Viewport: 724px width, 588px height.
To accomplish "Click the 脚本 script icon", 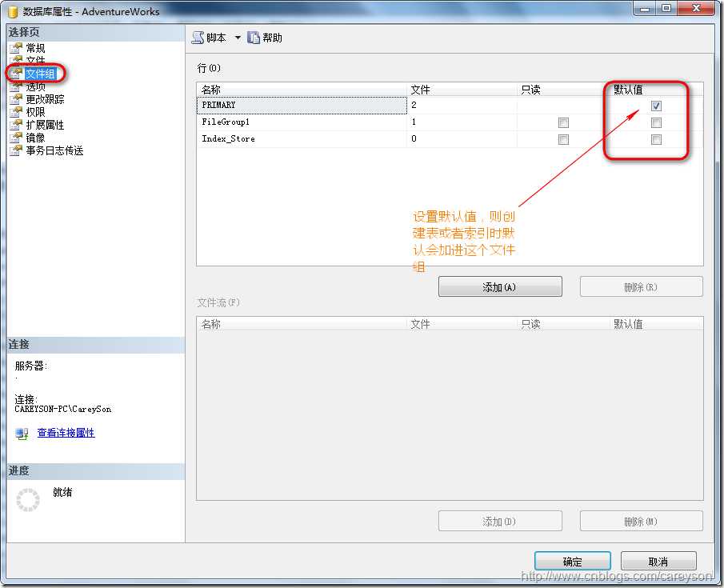I will tap(198, 38).
